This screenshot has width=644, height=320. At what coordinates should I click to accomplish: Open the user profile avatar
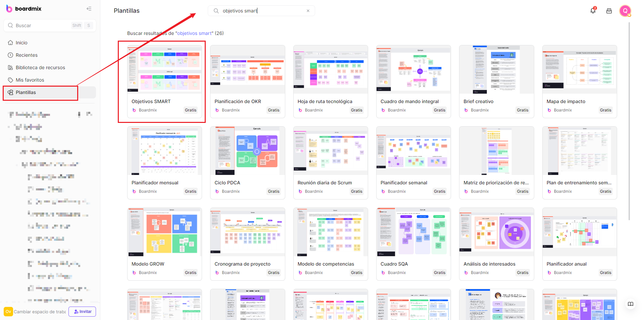point(625,11)
